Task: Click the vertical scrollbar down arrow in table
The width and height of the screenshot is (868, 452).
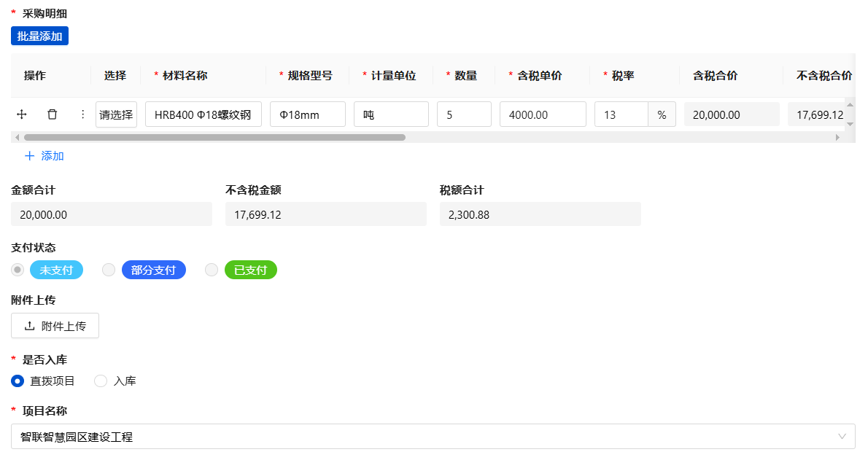Action: (x=849, y=125)
